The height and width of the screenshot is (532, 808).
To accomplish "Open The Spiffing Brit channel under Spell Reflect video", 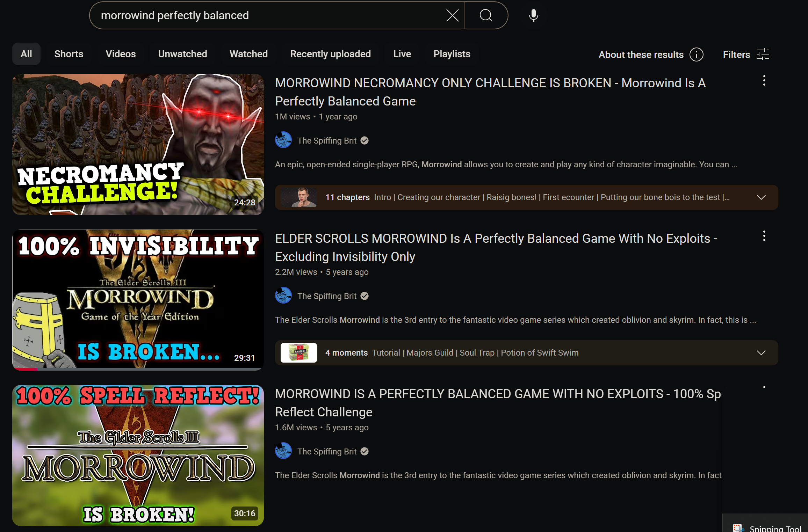I will [327, 452].
